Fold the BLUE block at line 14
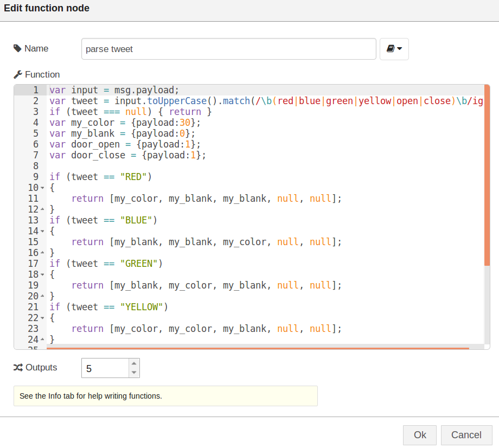 coord(42,232)
